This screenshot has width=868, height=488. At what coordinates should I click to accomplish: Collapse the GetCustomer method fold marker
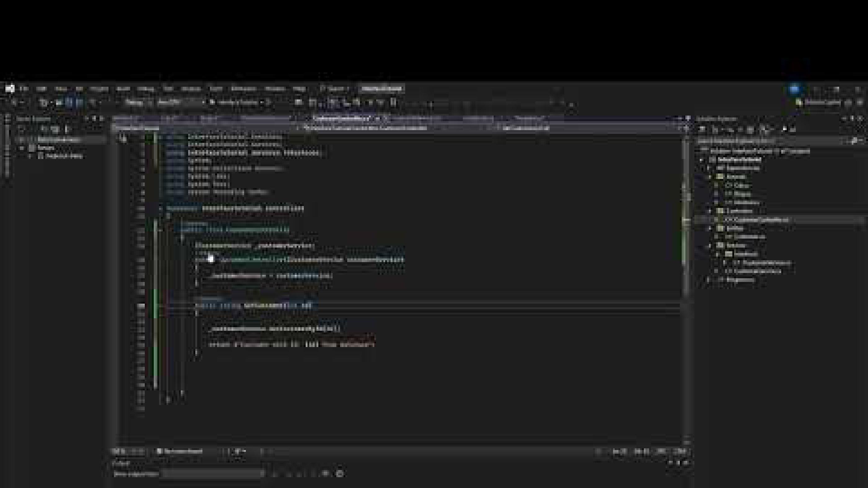pyautogui.click(x=160, y=306)
